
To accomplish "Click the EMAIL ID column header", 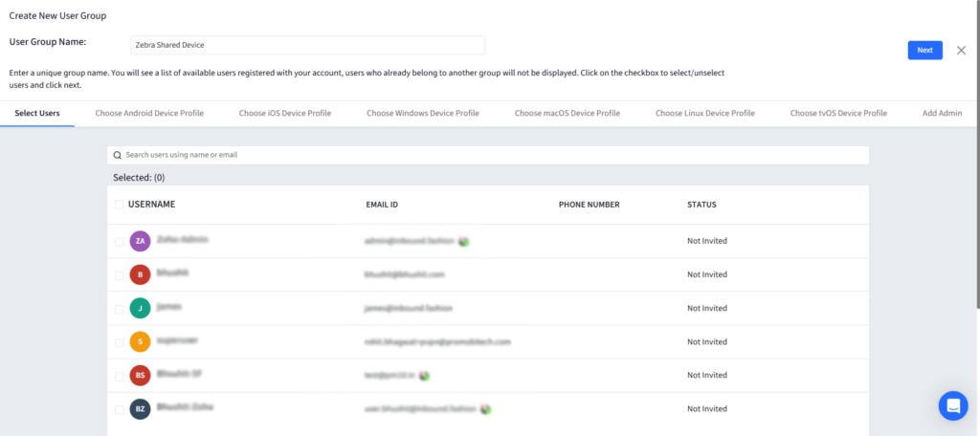I will [x=382, y=205].
